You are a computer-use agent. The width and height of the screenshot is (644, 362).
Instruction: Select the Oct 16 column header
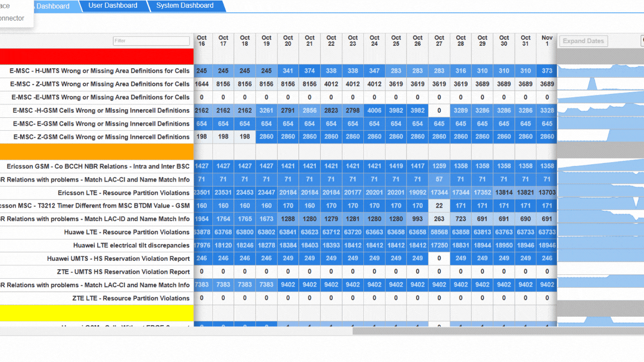202,41
